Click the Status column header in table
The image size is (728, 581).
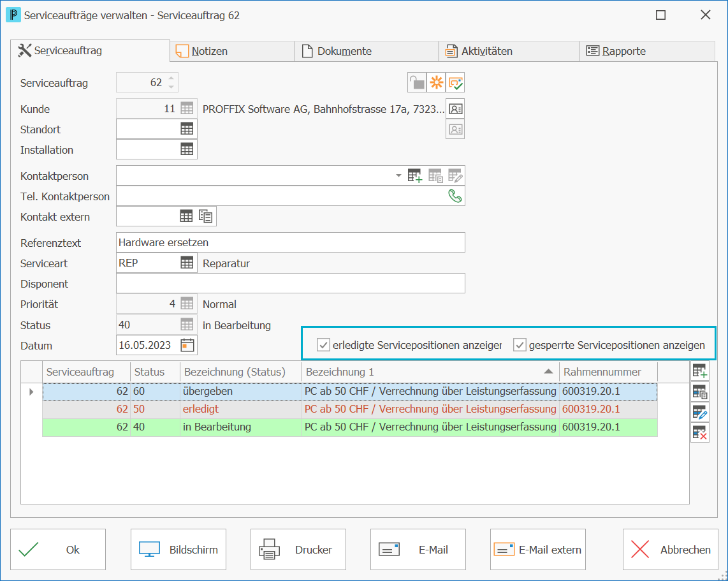pos(155,372)
